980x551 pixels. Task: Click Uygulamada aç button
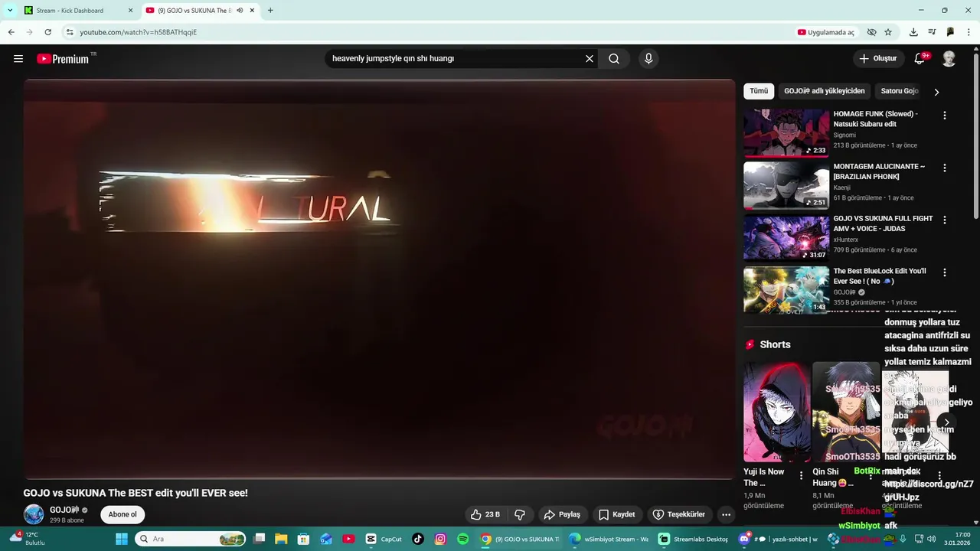(x=826, y=32)
